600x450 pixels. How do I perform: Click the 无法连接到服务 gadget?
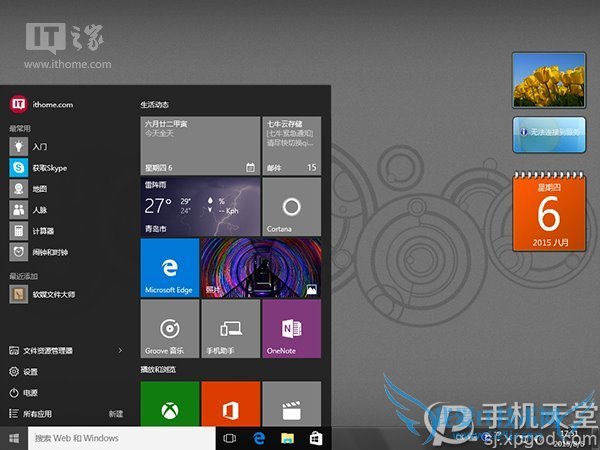coord(549,135)
